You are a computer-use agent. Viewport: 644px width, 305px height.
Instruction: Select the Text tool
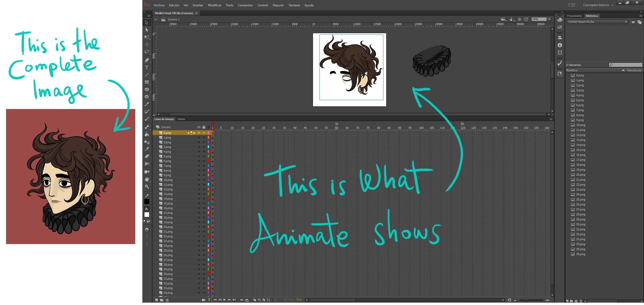click(147, 67)
